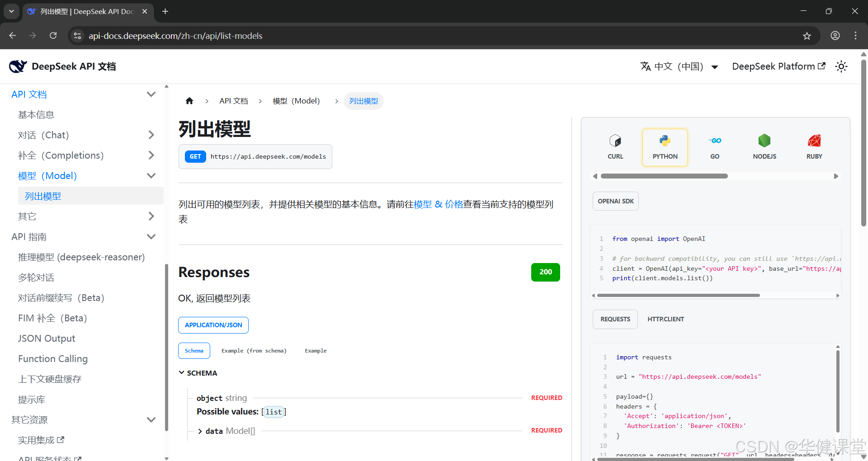Click API 文档 breadcrumb
Image resolution: width=868 pixels, height=461 pixels.
(234, 101)
